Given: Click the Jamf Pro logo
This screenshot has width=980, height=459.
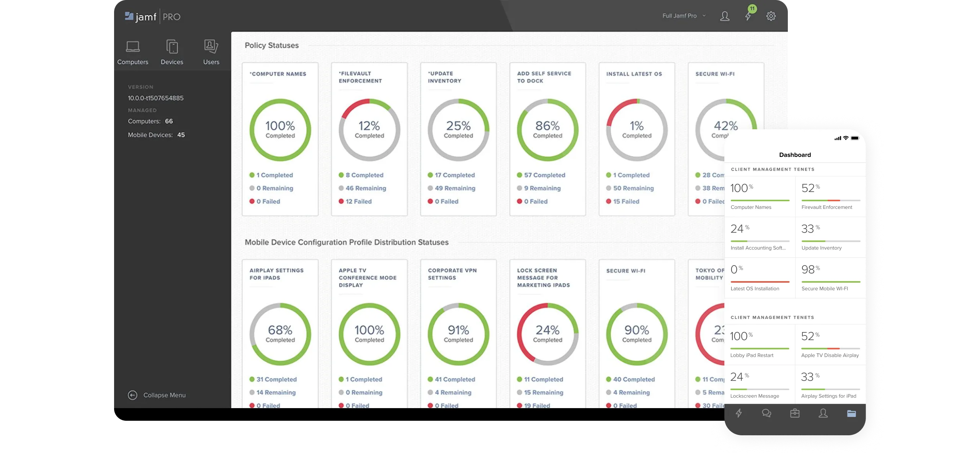Looking at the screenshot, I should coord(152,16).
